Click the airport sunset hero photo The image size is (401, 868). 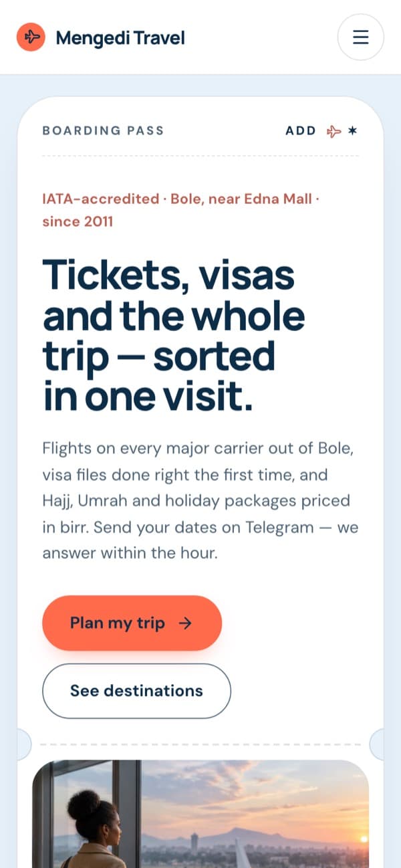point(200,814)
